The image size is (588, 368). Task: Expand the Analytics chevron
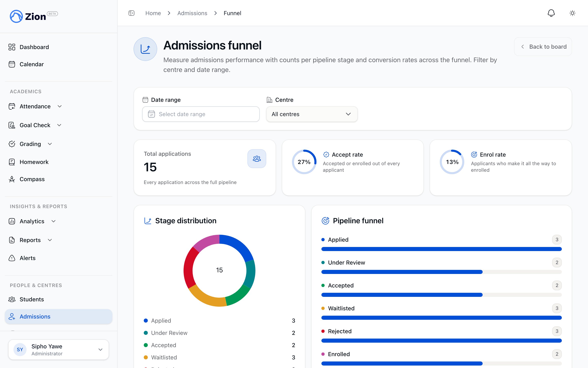[53, 221]
